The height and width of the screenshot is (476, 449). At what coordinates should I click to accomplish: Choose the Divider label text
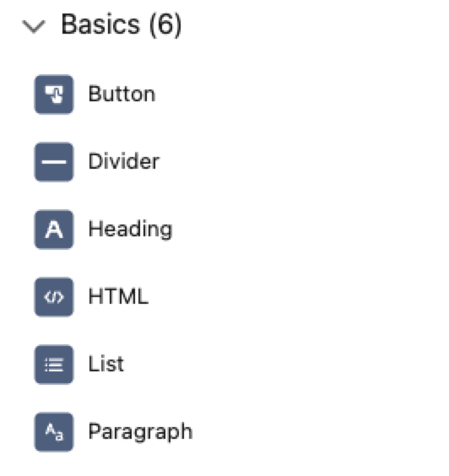(x=123, y=161)
